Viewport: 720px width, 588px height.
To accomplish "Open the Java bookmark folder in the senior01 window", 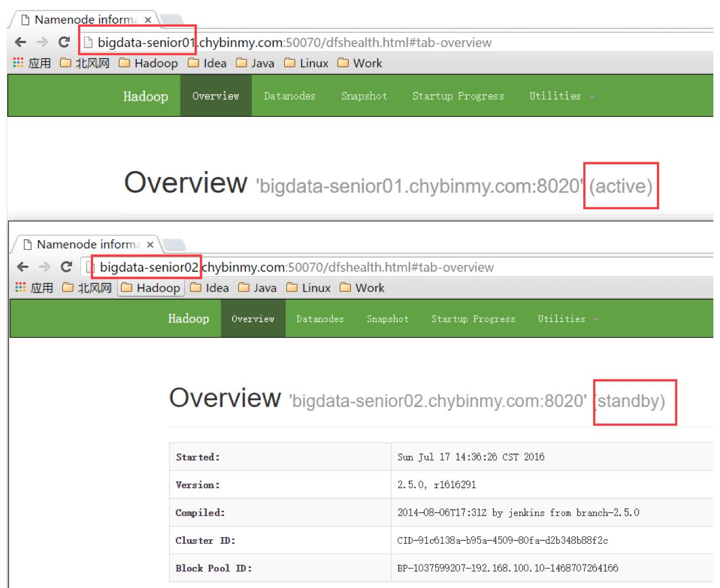I will coord(255,63).
